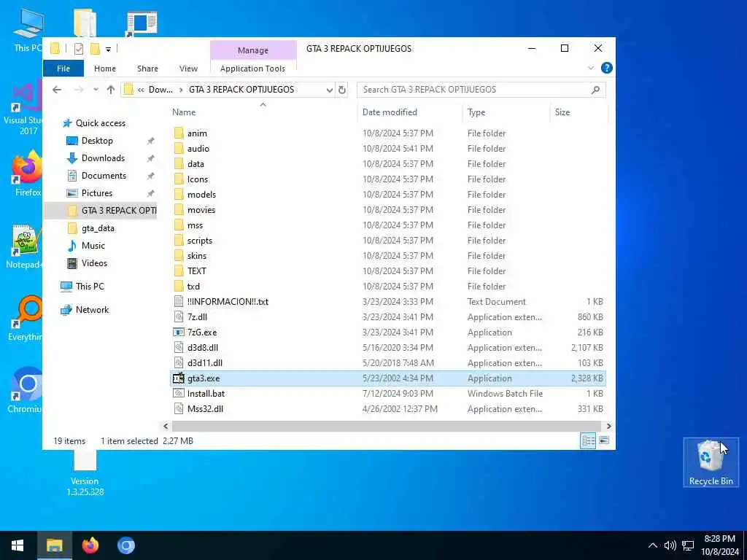
Task: Click the Windows Start button
Action: 18,545
